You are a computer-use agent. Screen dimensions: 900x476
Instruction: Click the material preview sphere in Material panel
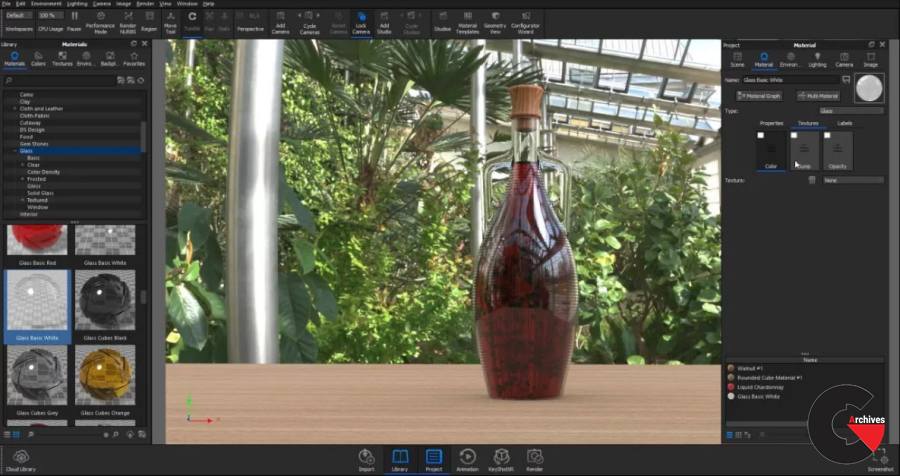(869, 88)
